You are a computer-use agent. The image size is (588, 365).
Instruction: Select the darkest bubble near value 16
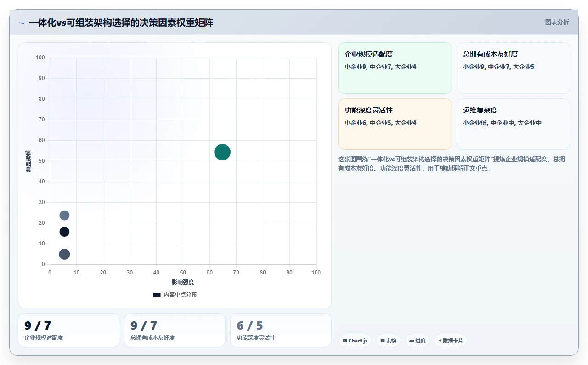(x=64, y=232)
